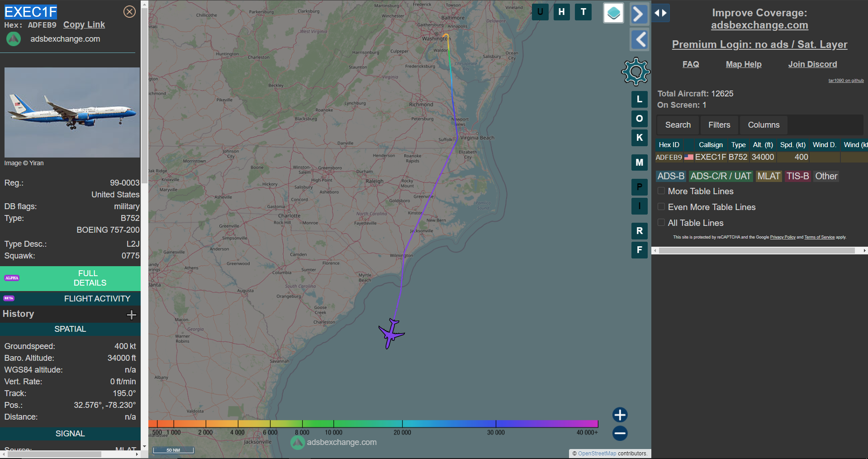The height and width of the screenshot is (459, 868).
Task: Open the OpenStreetMap attribution link
Action: tap(597, 453)
